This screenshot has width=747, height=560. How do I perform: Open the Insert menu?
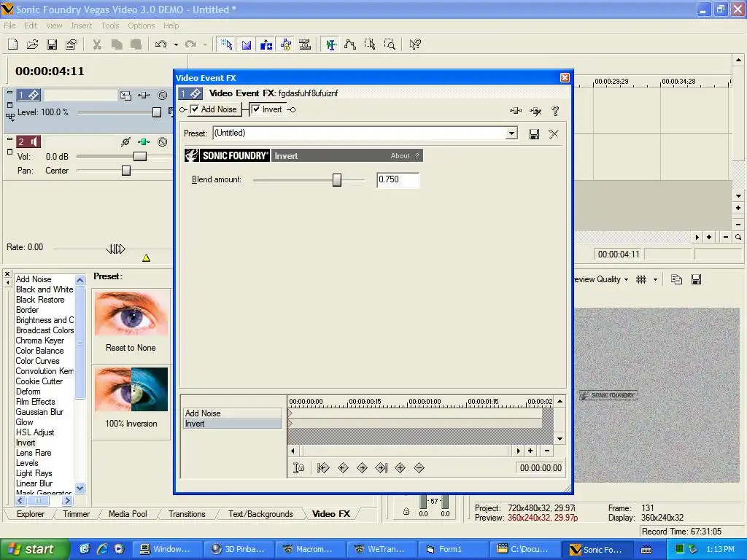coord(82,26)
